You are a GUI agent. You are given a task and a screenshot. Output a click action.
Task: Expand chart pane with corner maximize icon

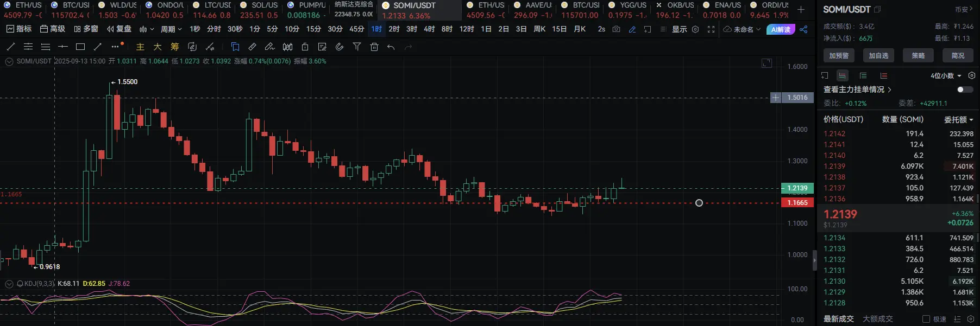coord(767,63)
